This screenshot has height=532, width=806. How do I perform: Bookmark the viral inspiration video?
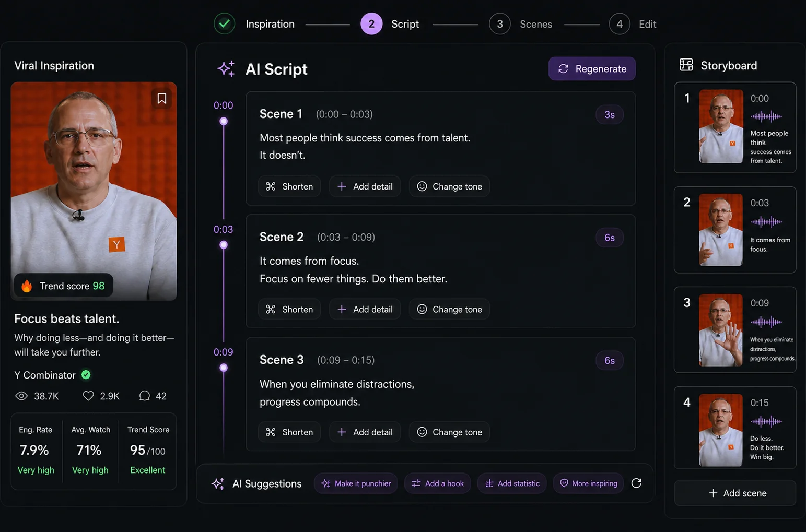(x=161, y=98)
